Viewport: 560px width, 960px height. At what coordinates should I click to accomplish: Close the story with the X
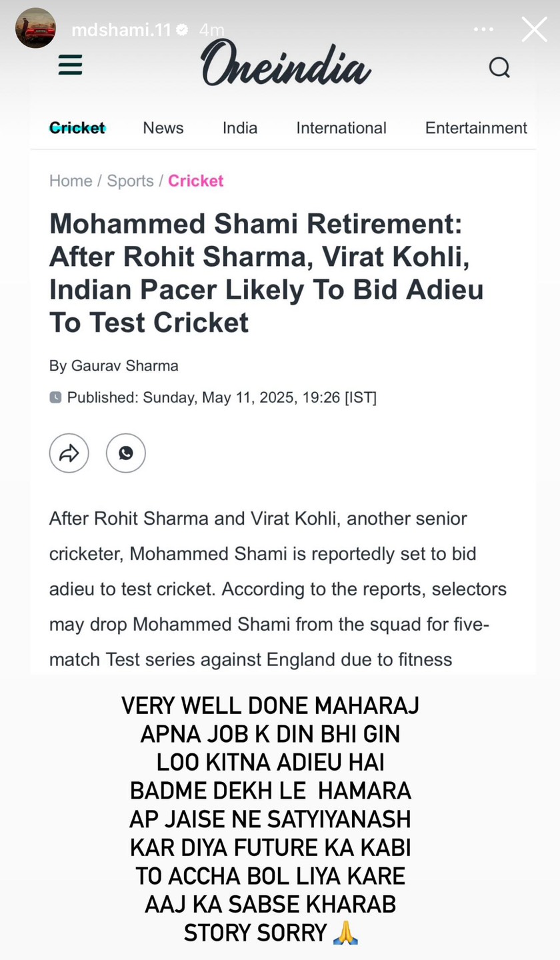(533, 29)
